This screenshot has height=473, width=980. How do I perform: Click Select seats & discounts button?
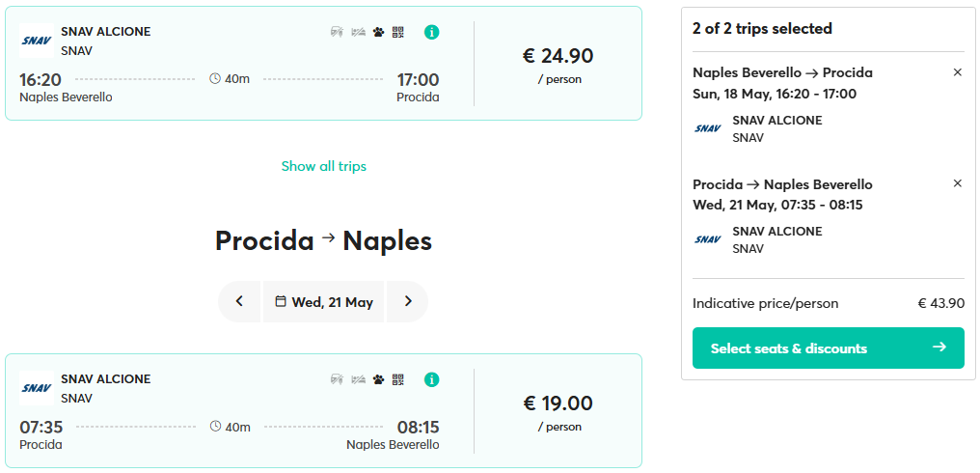(x=829, y=348)
